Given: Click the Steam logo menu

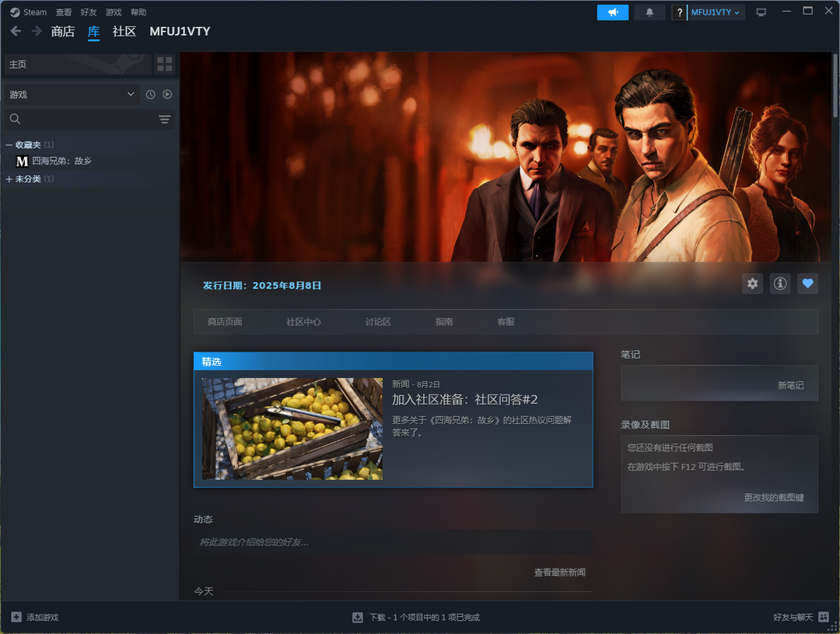Looking at the screenshot, I should (29, 12).
